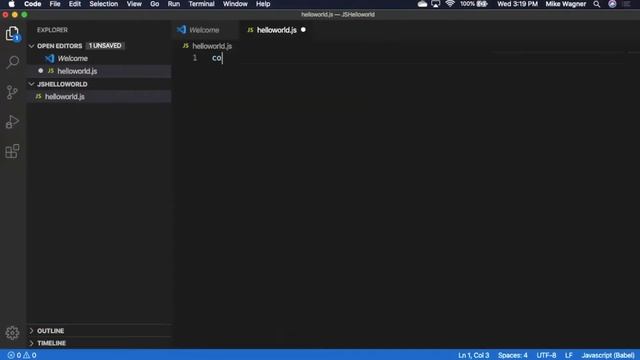Click the errors count icon in status bar
This screenshot has width=640, height=360.
(x=14, y=355)
